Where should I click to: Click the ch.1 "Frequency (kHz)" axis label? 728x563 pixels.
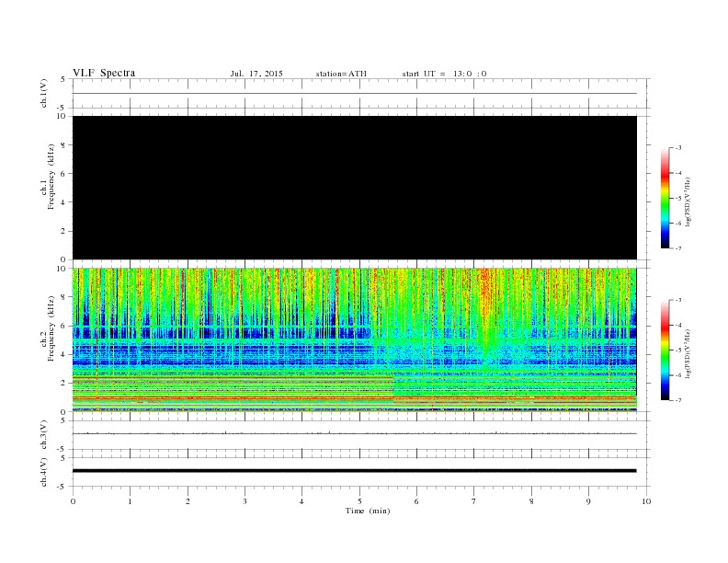[x=51, y=177]
